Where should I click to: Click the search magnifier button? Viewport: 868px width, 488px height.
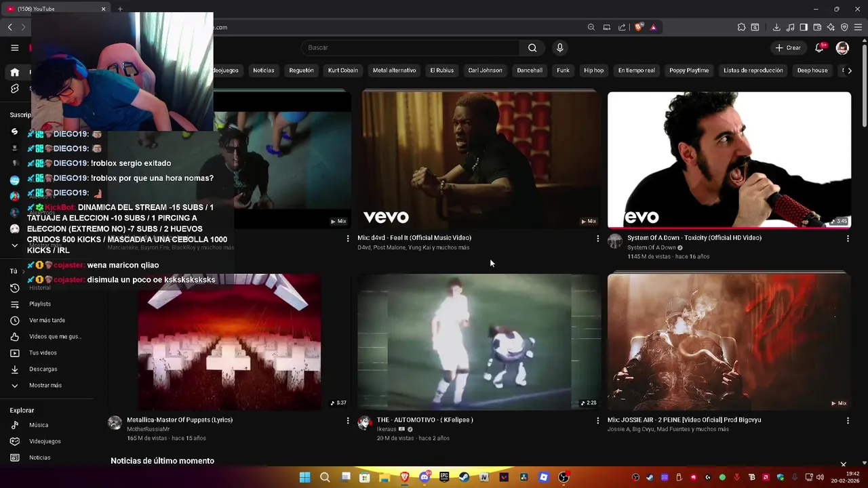click(x=532, y=47)
